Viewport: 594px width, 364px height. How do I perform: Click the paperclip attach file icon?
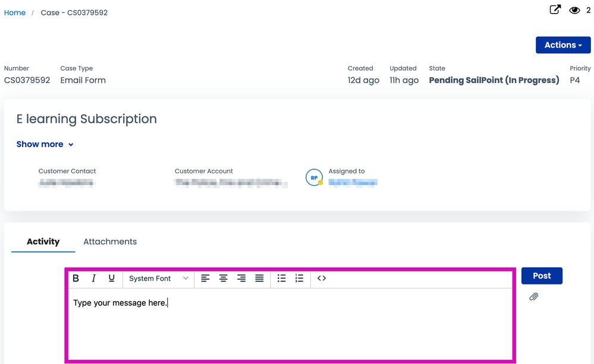click(x=533, y=297)
